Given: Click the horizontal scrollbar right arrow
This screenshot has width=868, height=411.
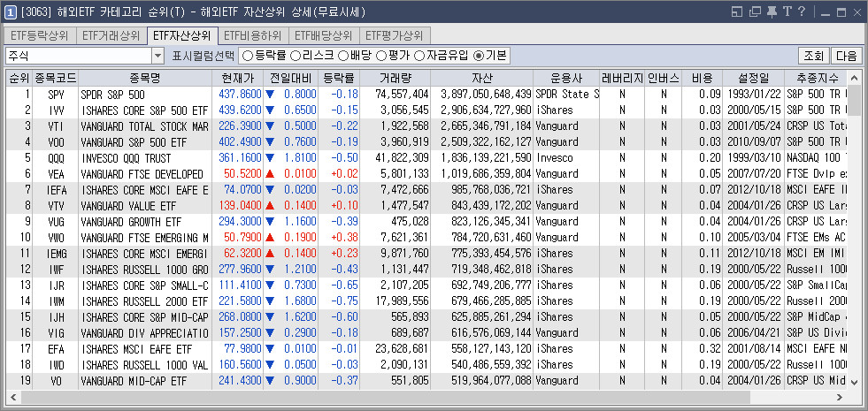Looking at the screenshot, I should (840, 397).
